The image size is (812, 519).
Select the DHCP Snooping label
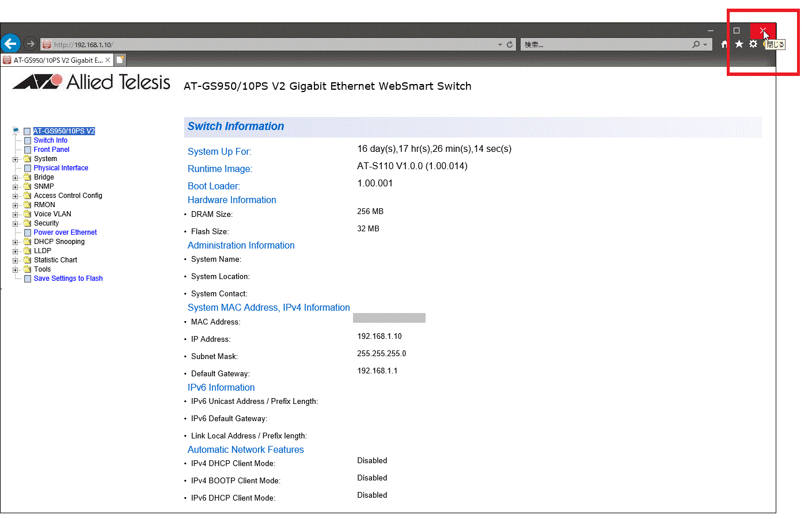[59, 242]
